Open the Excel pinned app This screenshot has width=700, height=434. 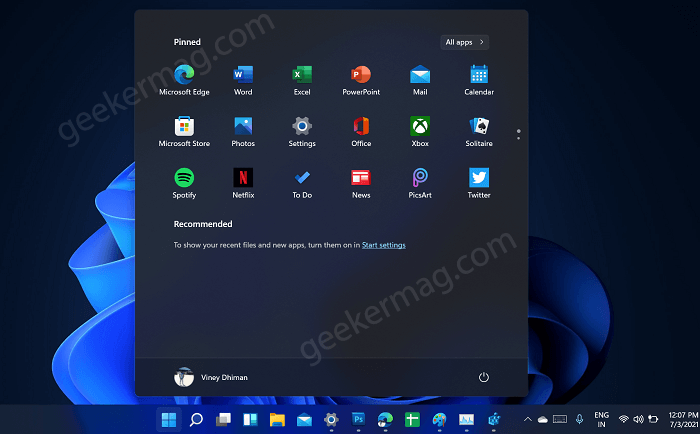click(302, 80)
